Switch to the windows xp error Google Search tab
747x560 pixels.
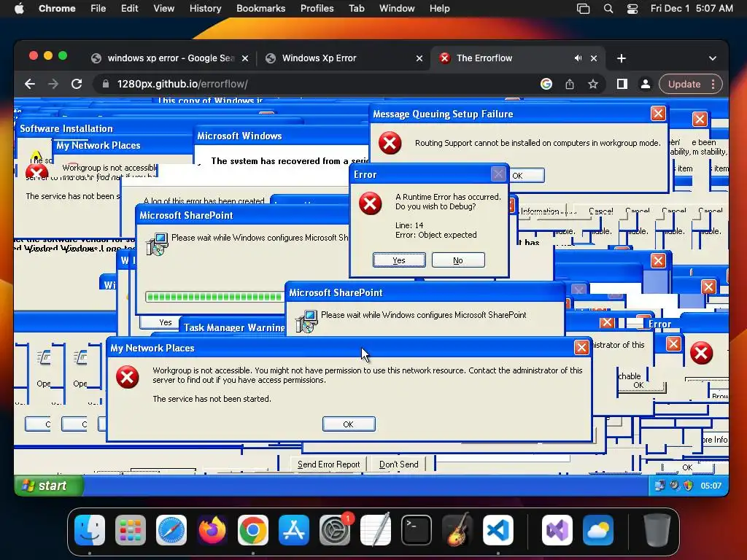click(x=169, y=58)
